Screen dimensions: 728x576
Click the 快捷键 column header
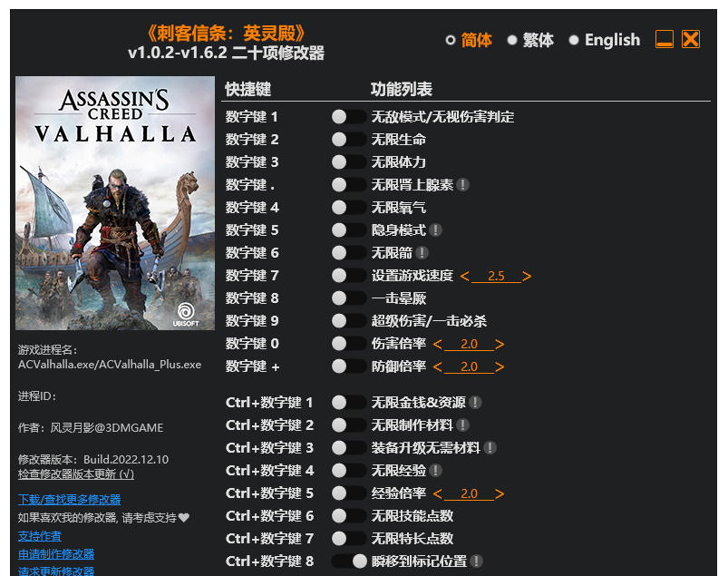pyautogui.click(x=248, y=89)
